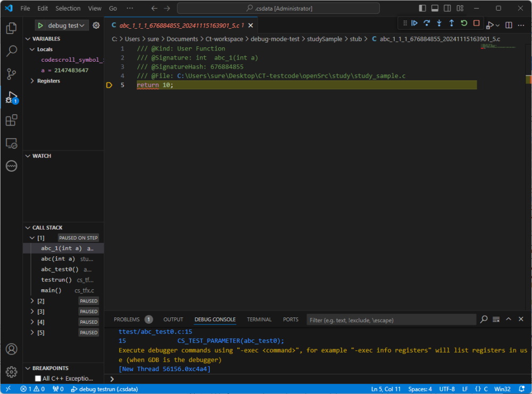Expand call stack thread [2]

pyautogui.click(x=32, y=300)
